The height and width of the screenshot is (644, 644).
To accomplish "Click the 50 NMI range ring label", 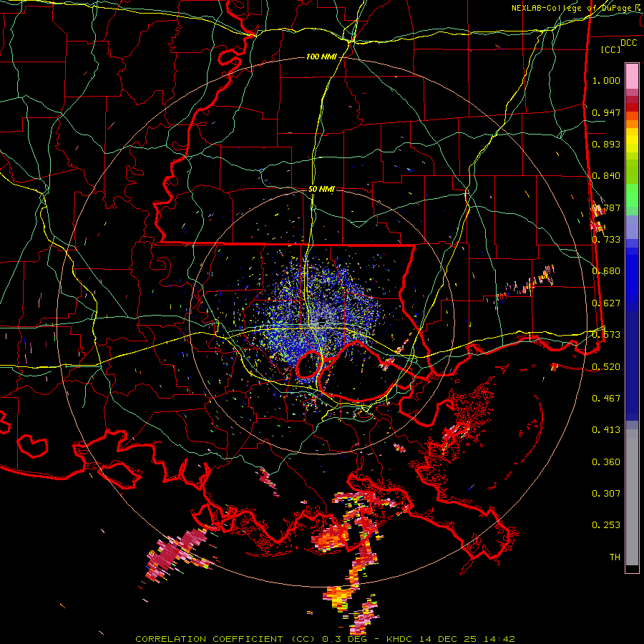I will [x=321, y=190].
